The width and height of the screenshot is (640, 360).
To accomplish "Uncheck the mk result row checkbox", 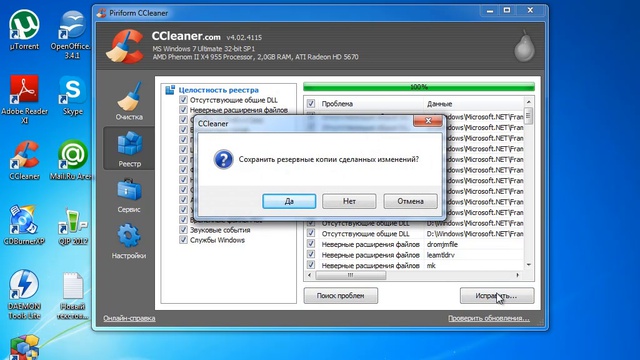I will click(311, 265).
